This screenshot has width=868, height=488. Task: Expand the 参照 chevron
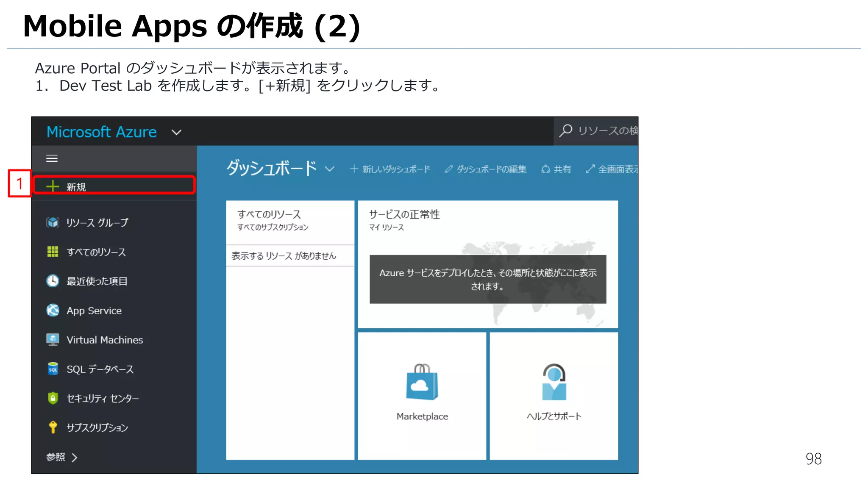(75, 457)
